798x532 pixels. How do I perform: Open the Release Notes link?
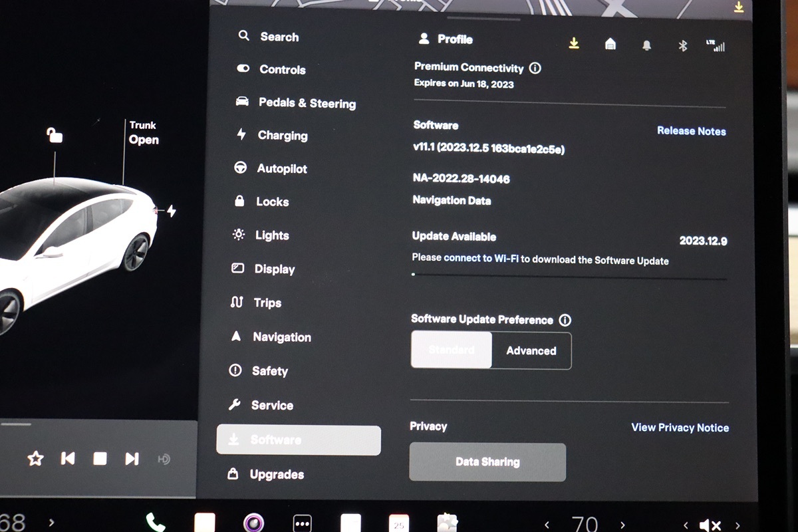click(691, 131)
